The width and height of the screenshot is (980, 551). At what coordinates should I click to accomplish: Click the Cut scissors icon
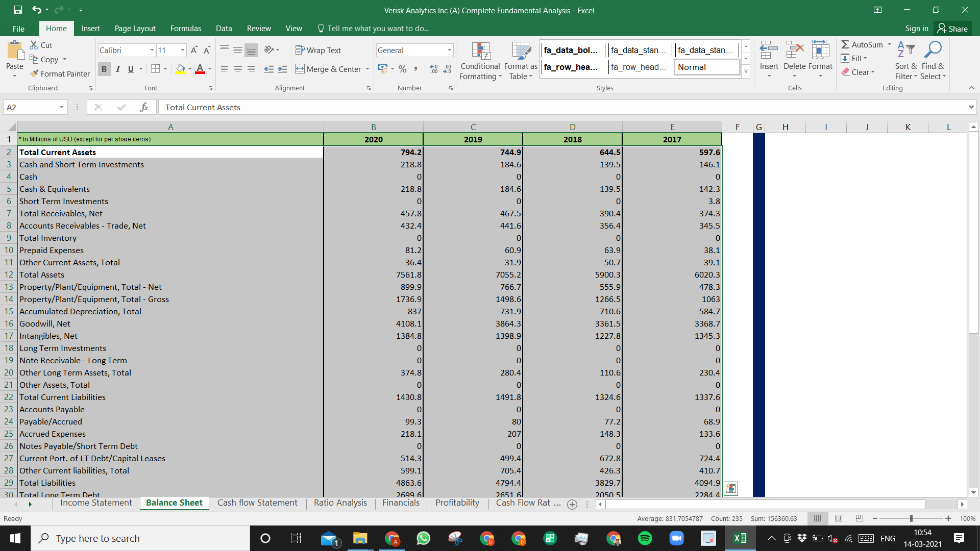point(34,45)
